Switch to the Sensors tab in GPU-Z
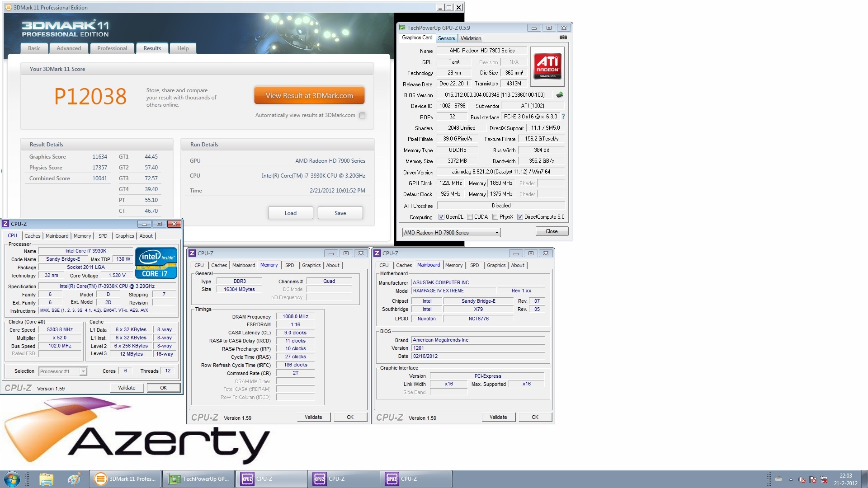Image resolution: width=868 pixels, height=488 pixels. tap(446, 38)
